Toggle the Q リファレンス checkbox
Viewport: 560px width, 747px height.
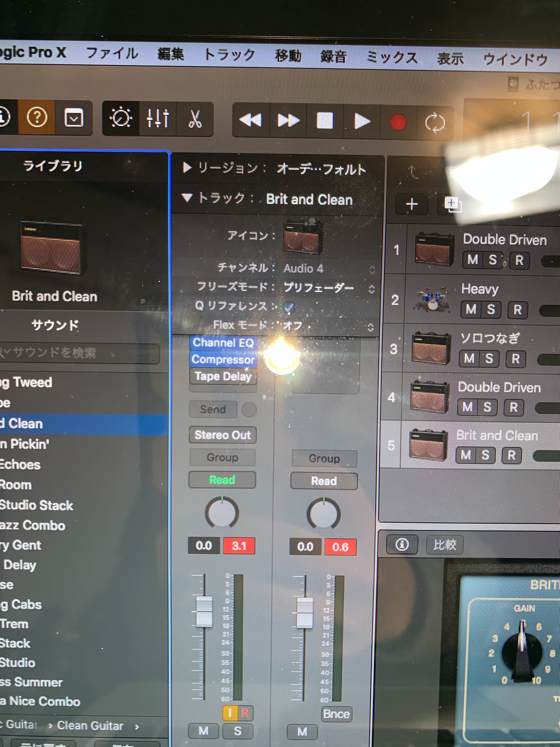tap(289, 307)
